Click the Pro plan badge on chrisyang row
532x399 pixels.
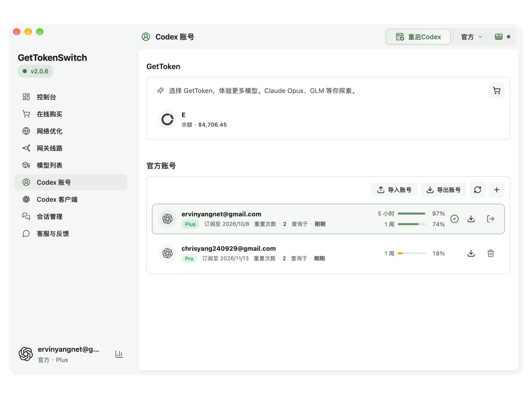click(x=189, y=259)
